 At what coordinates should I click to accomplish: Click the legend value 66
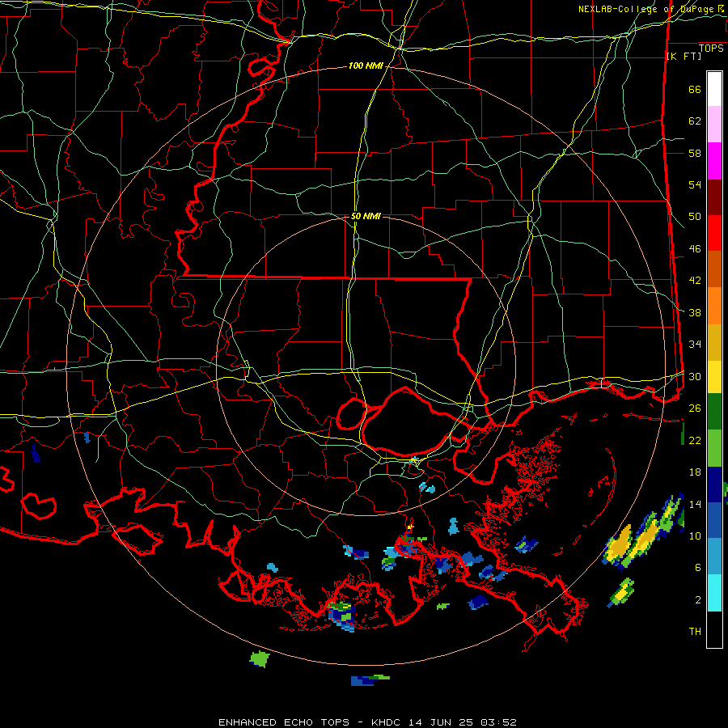click(695, 90)
